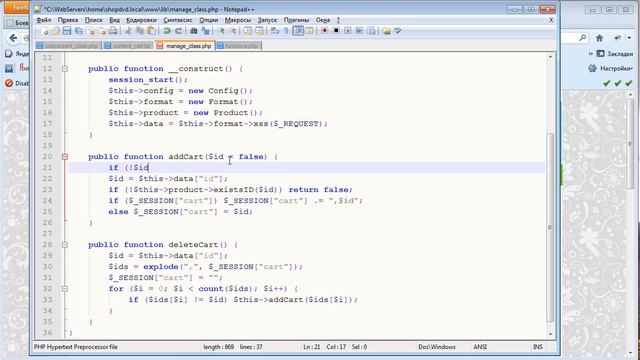The width and height of the screenshot is (640, 360).
Task: Click the Print toolbar icon
Action: pos(113,31)
